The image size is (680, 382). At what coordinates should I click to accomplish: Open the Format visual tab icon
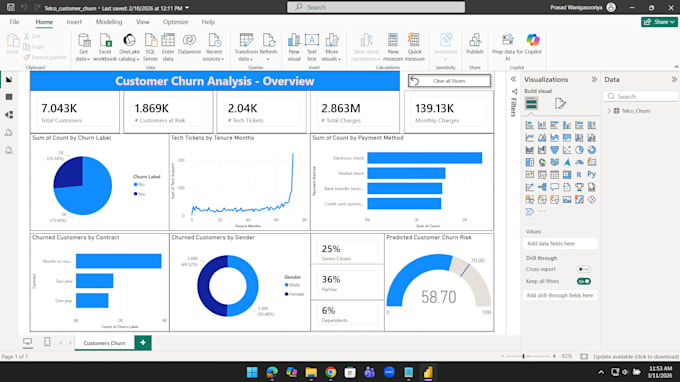[x=560, y=104]
